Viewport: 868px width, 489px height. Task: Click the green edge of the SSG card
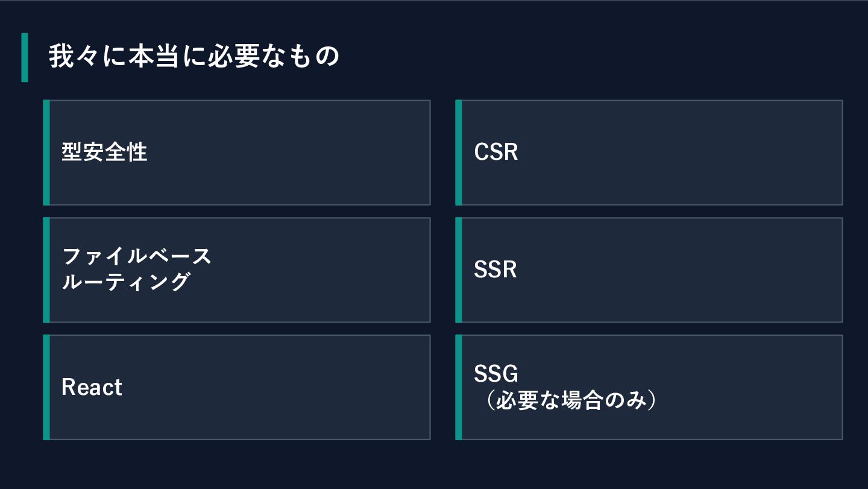(x=459, y=387)
